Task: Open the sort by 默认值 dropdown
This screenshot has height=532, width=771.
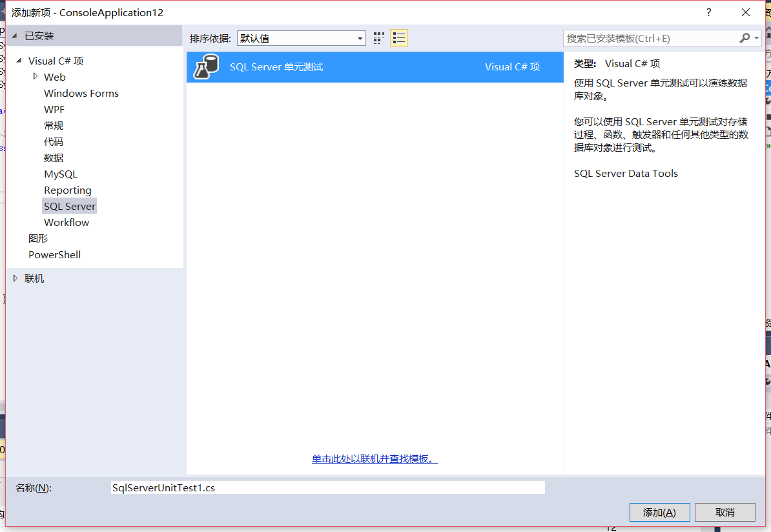Action: [302, 38]
